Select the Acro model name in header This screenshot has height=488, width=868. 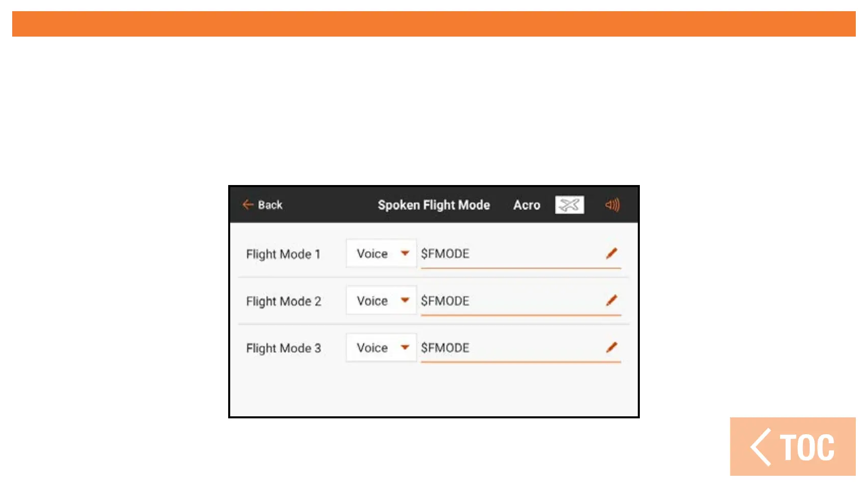pos(526,205)
